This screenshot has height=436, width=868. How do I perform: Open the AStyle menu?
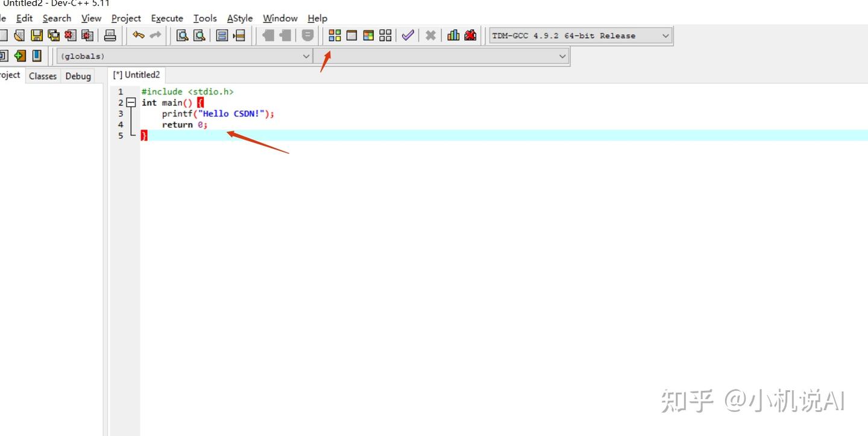coord(240,18)
